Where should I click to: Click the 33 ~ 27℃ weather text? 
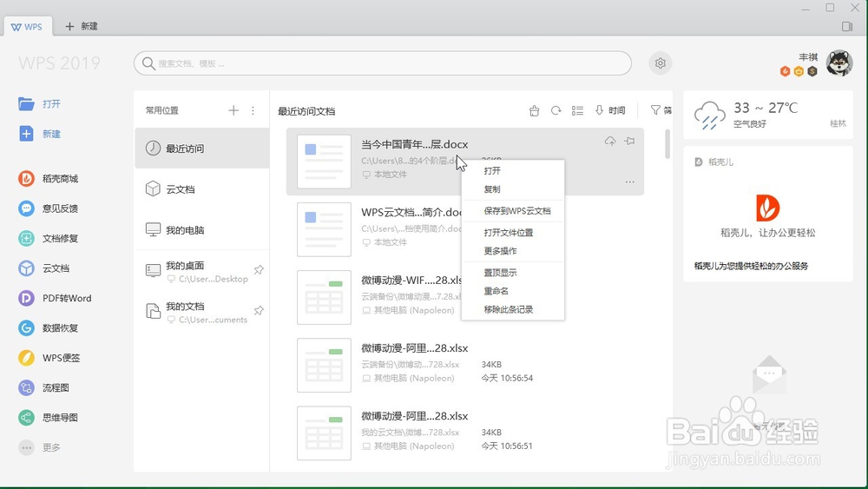(x=766, y=108)
